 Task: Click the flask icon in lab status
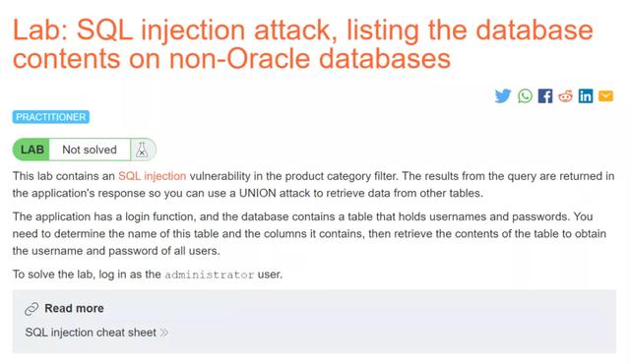142,150
